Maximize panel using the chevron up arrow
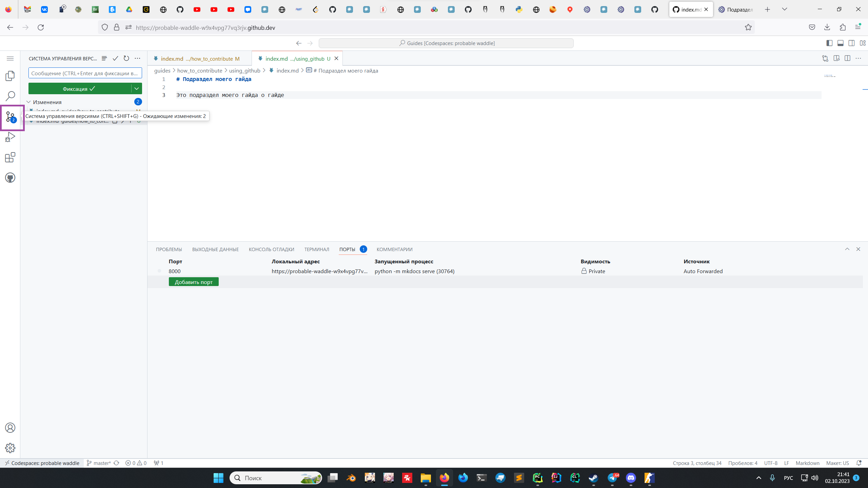The image size is (868, 488). [x=847, y=249]
